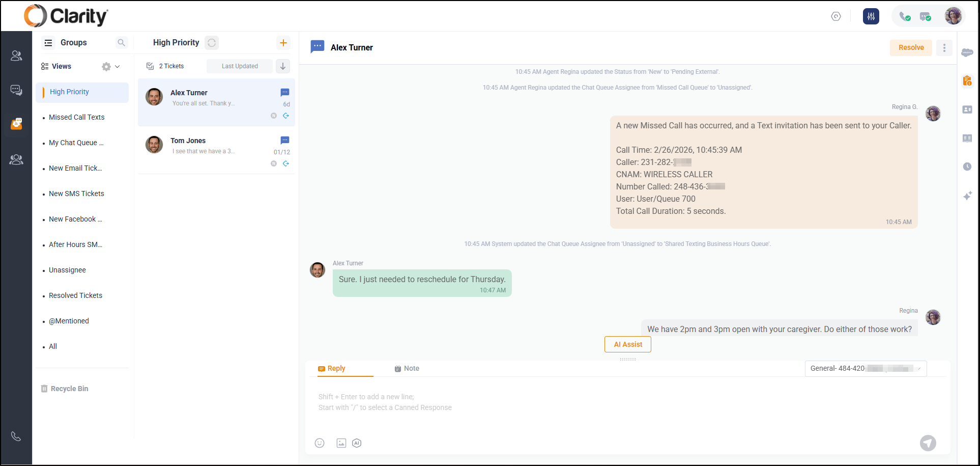This screenshot has height=466, width=980.
Task: Open the phone dialer icon in left sidebar
Action: coord(16,436)
